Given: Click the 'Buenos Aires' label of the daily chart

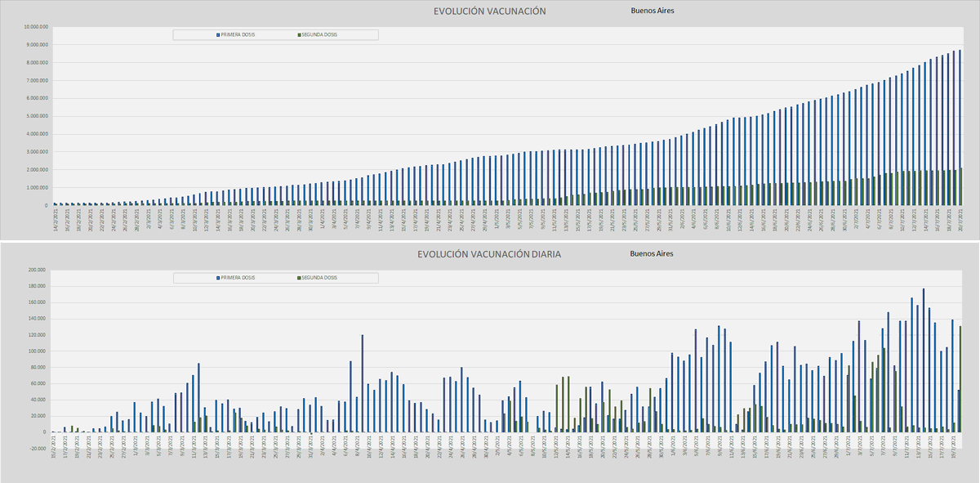Looking at the screenshot, I should coord(652,253).
